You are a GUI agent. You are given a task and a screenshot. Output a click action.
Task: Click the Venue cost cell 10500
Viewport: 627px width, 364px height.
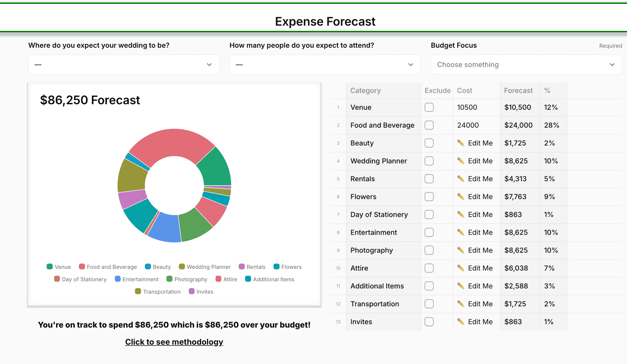click(x=467, y=107)
